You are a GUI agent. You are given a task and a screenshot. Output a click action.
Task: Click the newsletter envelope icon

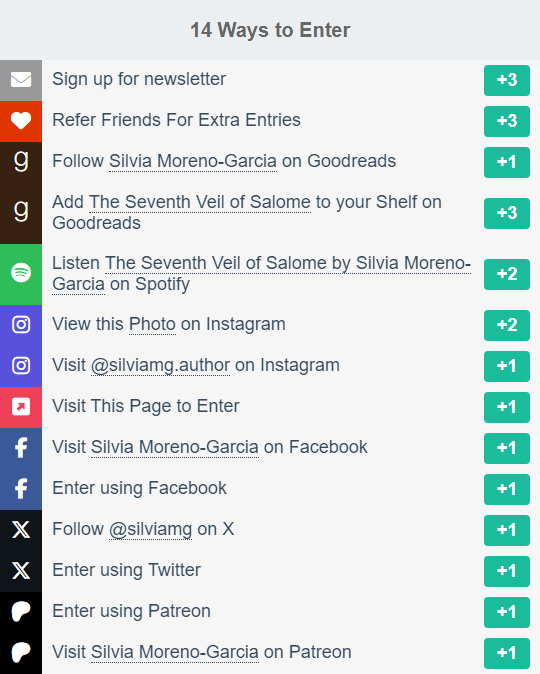coord(21,80)
